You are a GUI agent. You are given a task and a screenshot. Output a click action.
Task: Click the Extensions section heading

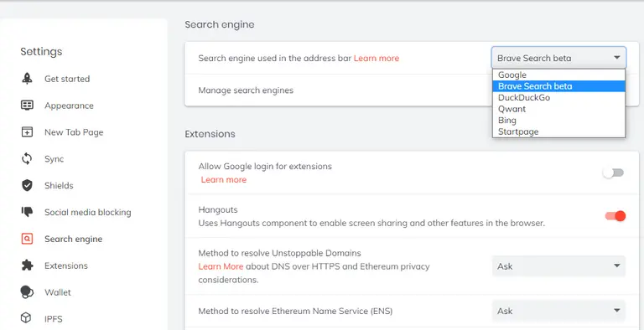[x=210, y=134]
